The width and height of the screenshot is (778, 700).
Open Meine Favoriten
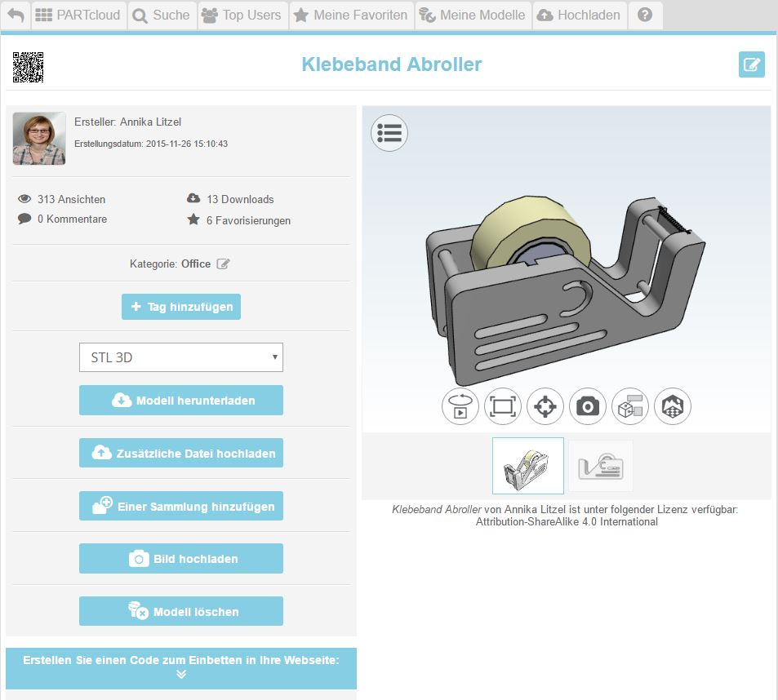351,16
